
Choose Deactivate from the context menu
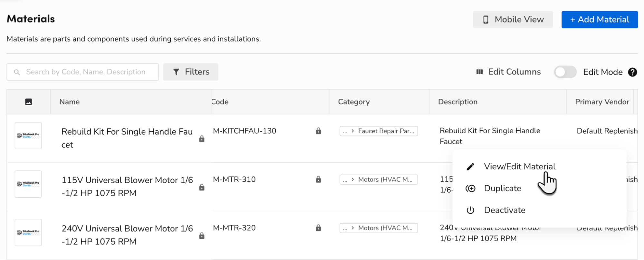pos(505,210)
